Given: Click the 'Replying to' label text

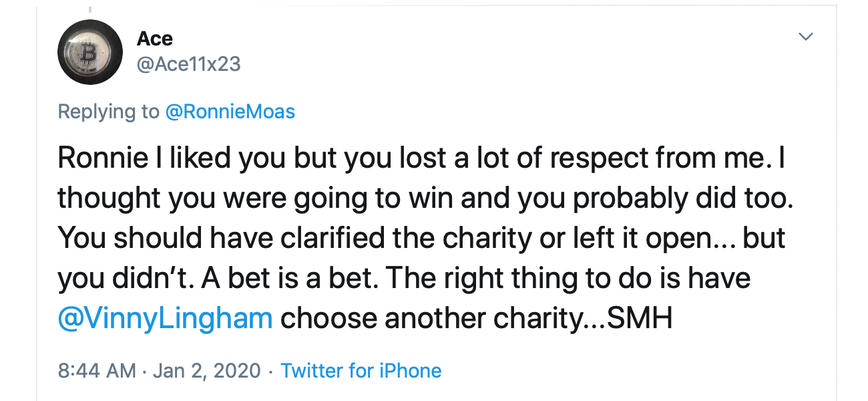Looking at the screenshot, I should [x=109, y=112].
